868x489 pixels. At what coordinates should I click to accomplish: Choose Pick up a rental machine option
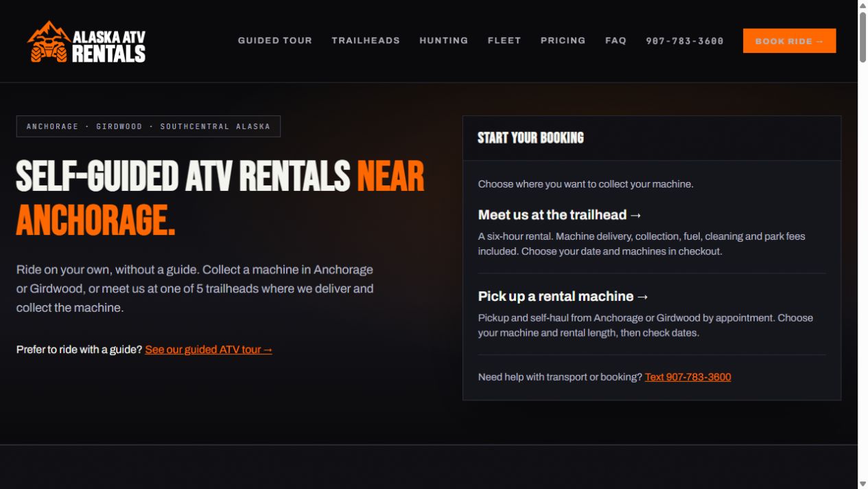coord(563,296)
